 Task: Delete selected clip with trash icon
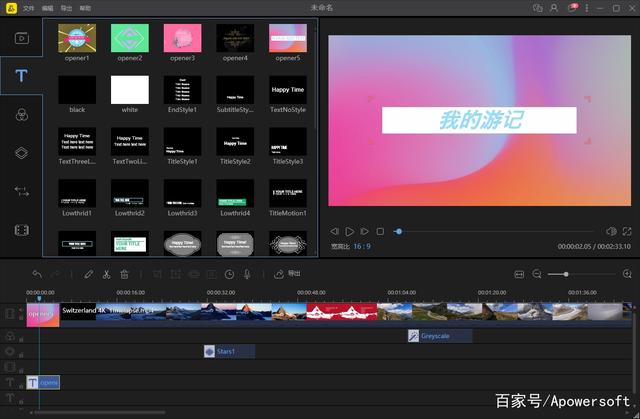(x=124, y=273)
